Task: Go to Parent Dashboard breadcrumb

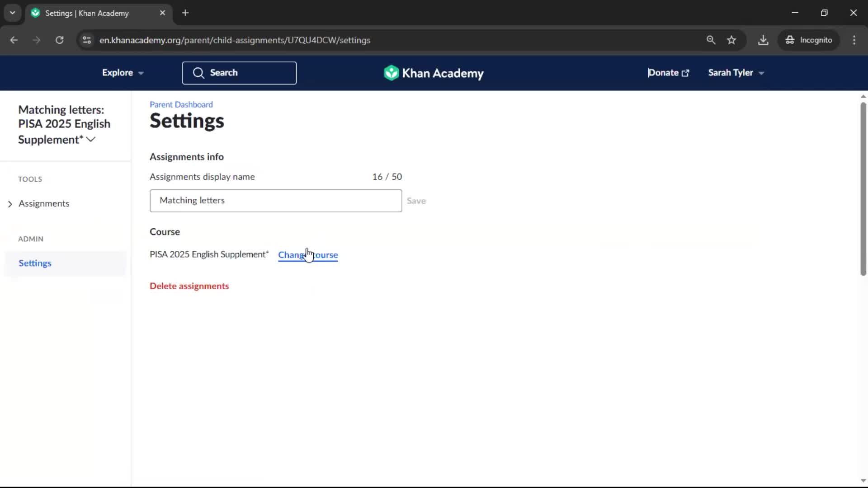Action: point(181,104)
